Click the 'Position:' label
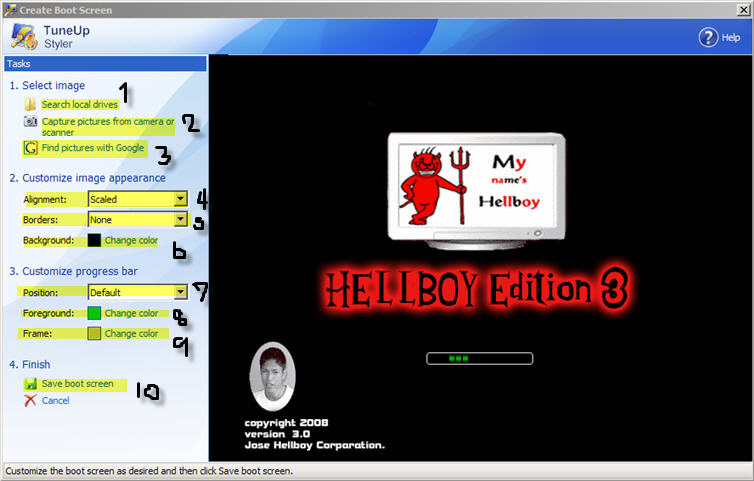The image size is (754, 481). coord(40,292)
